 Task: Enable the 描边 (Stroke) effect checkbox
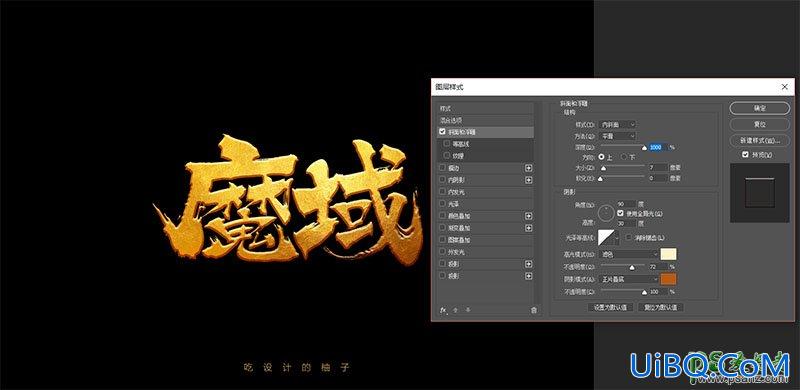[442, 168]
